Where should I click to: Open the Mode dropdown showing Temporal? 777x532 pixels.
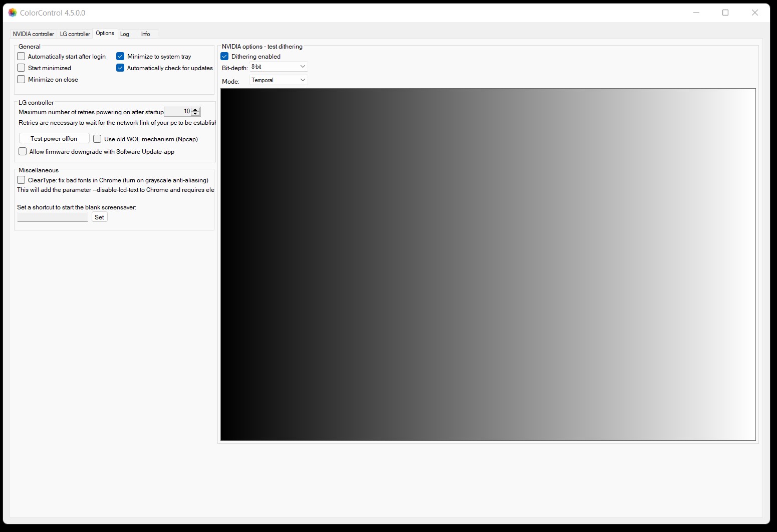[279, 80]
